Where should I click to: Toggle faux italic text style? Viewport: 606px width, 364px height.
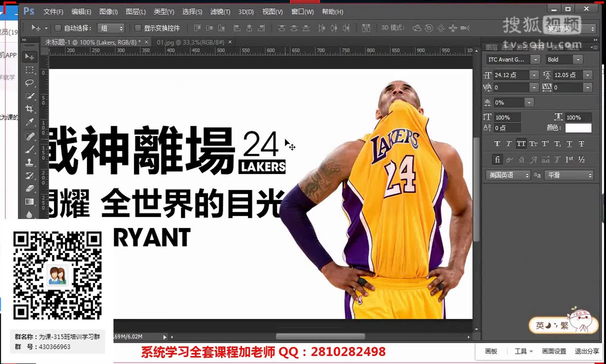coord(509,144)
